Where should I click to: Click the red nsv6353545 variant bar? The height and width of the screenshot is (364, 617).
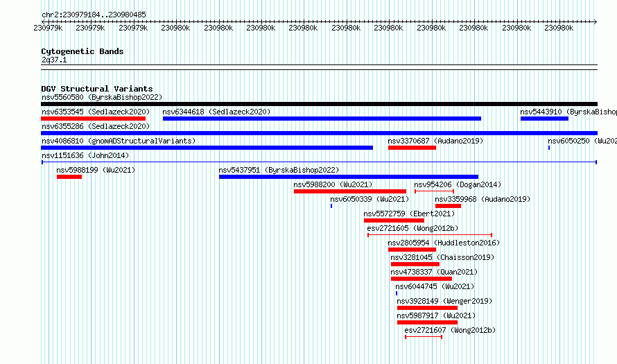pos(94,119)
